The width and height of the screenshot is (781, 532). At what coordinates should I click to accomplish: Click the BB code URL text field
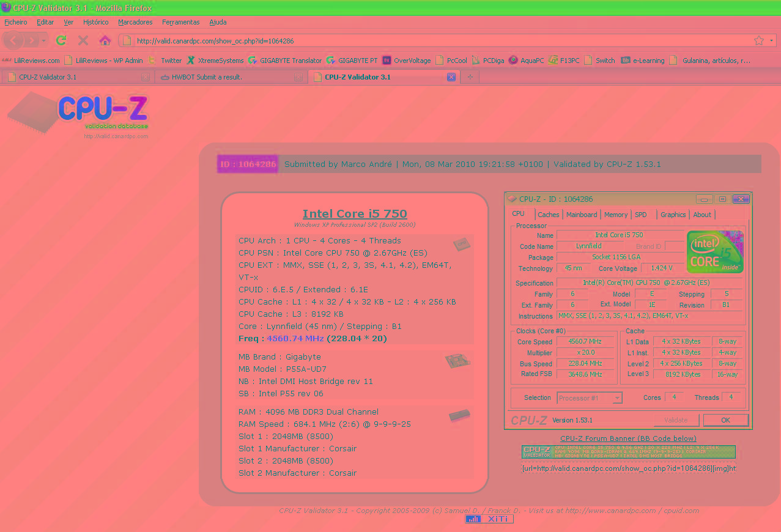(629, 468)
